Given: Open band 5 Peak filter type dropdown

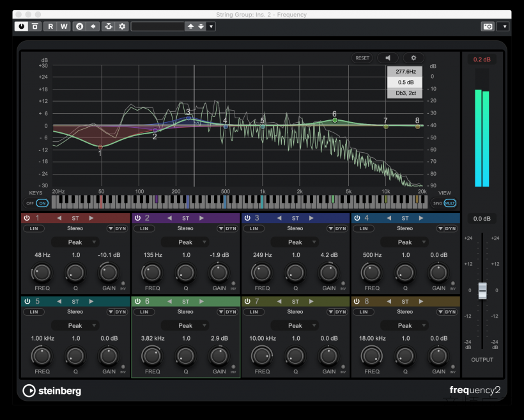Looking at the screenshot, I should pyautogui.click(x=75, y=325).
